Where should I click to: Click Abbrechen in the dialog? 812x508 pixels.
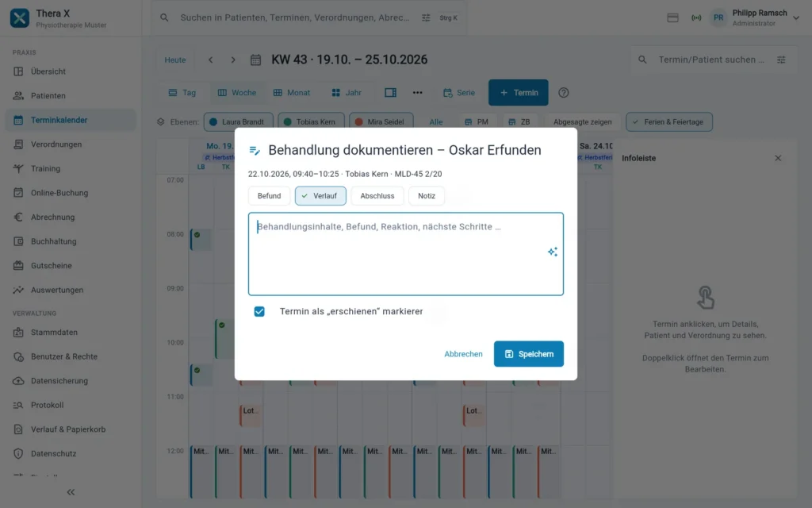tap(463, 354)
